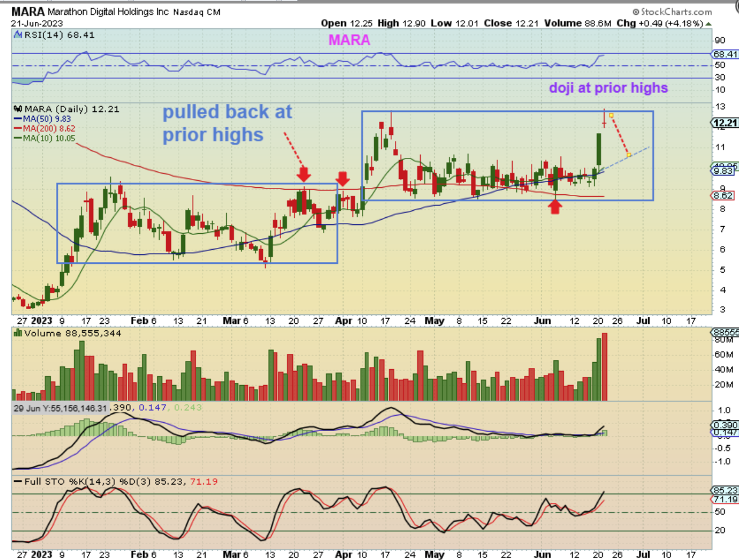Click the Nasdaq CM exchange label

pos(197,12)
